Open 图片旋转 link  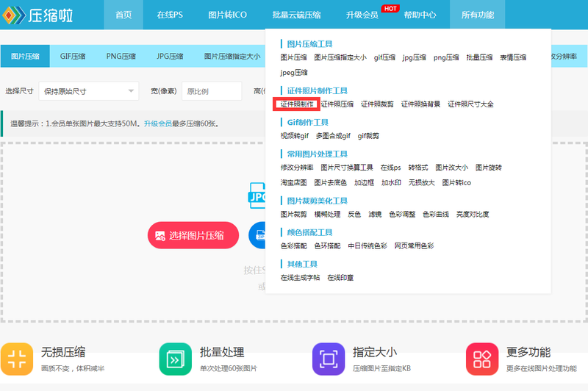(489, 168)
